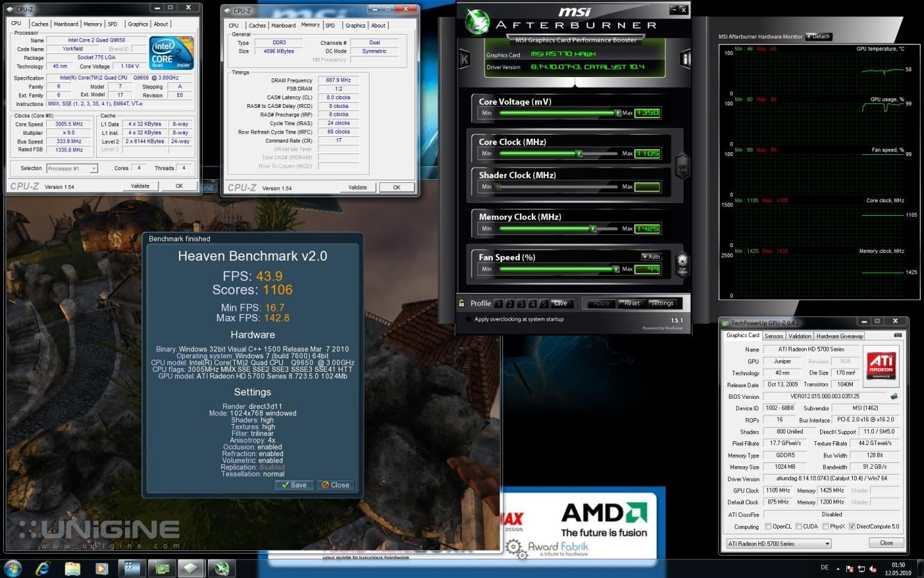Click the Afterburner green jet logo
Screen dimensions: 924x578
point(478,21)
